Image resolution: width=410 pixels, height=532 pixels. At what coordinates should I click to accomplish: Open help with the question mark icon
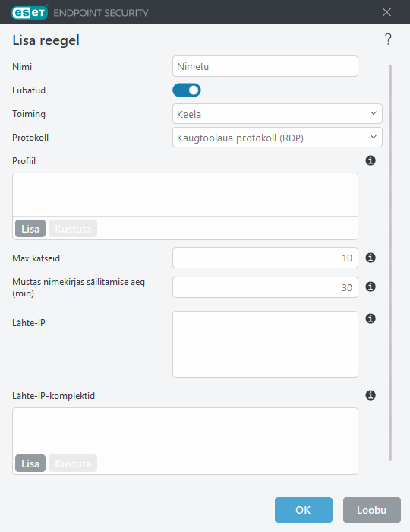(x=388, y=39)
